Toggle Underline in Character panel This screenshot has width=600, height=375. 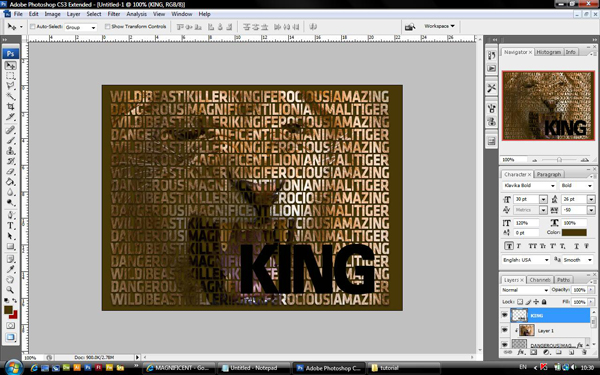tap(576, 246)
